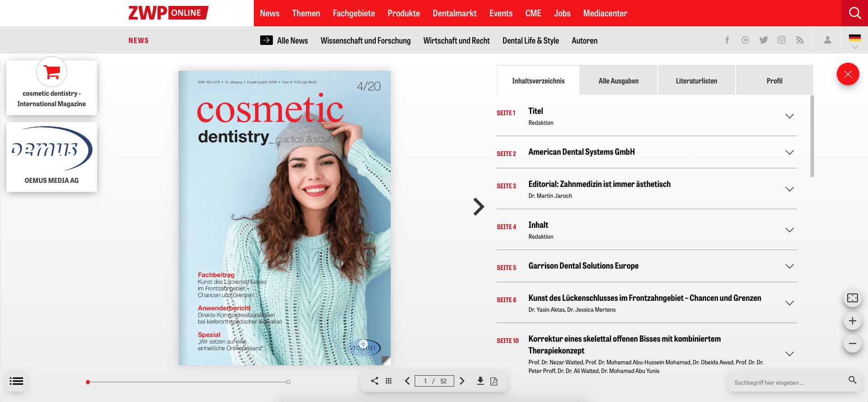Click the end point of the page slider
868x402 pixels.
(288, 382)
